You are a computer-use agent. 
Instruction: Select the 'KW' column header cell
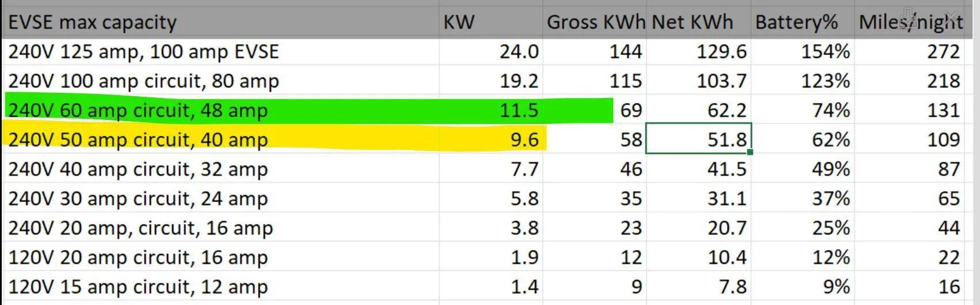point(491,22)
